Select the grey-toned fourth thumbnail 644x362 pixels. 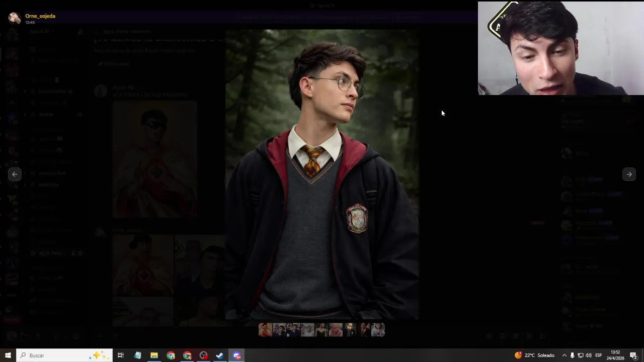[307, 330]
